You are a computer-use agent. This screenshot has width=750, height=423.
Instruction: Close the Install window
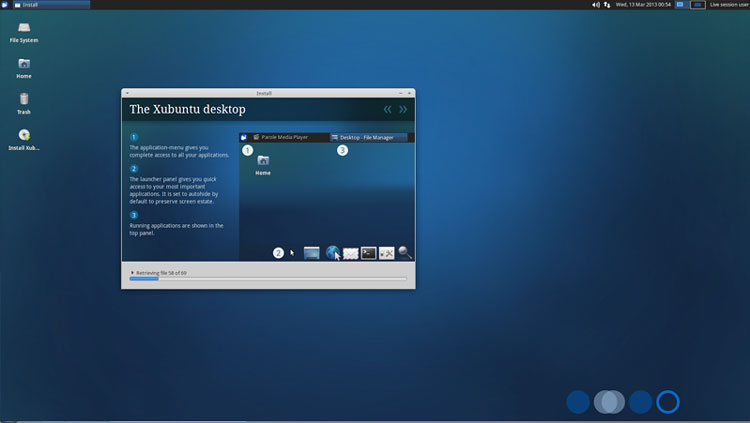409,93
